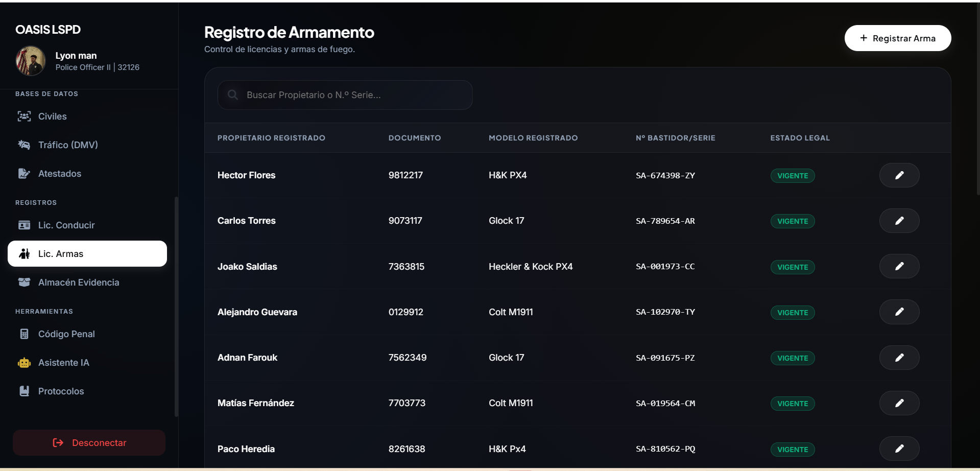Edit Adnan Farouk weapon record
This screenshot has height=471, width=980.
point(899,358)
